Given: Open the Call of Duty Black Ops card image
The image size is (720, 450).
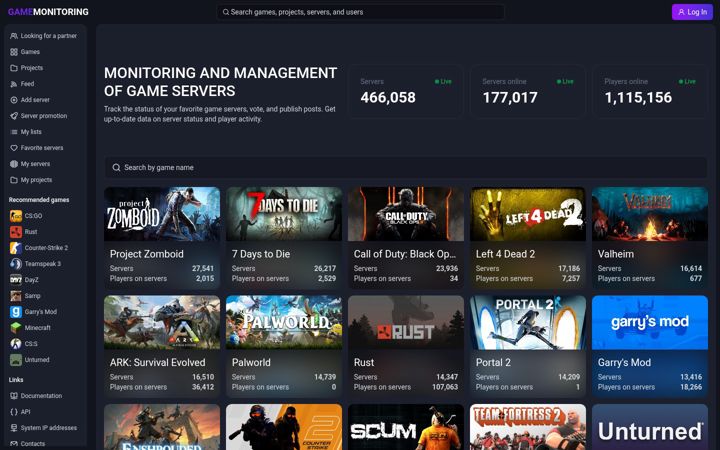Looking at the screenshot, I should coord(406,214).
